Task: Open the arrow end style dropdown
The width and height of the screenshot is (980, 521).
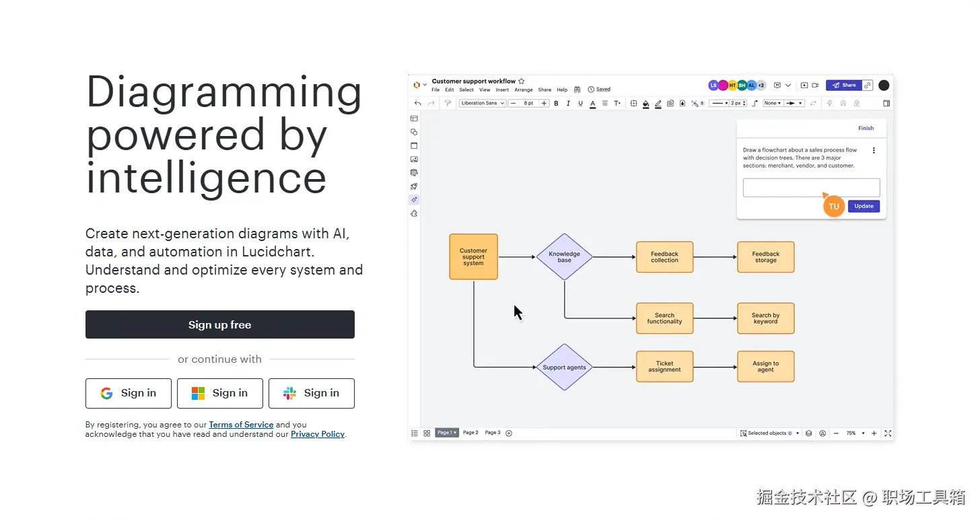Action: point(794,103)
